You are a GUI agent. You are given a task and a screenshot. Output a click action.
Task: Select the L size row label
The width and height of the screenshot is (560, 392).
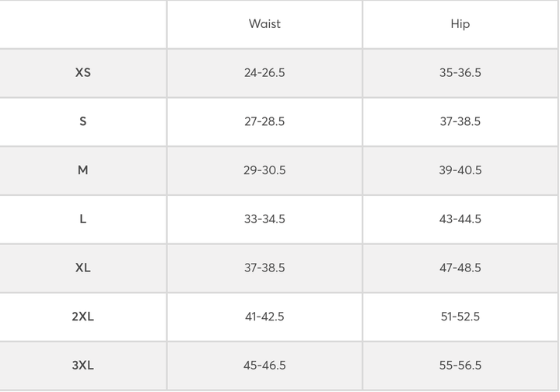(x=83, y=219)
